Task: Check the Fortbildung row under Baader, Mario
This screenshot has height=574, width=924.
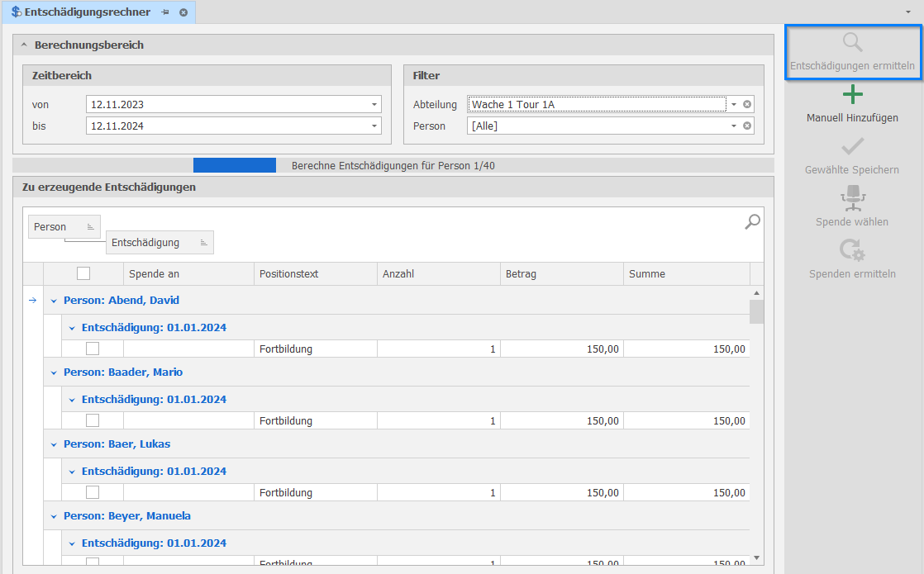Action: coord(93,420)
